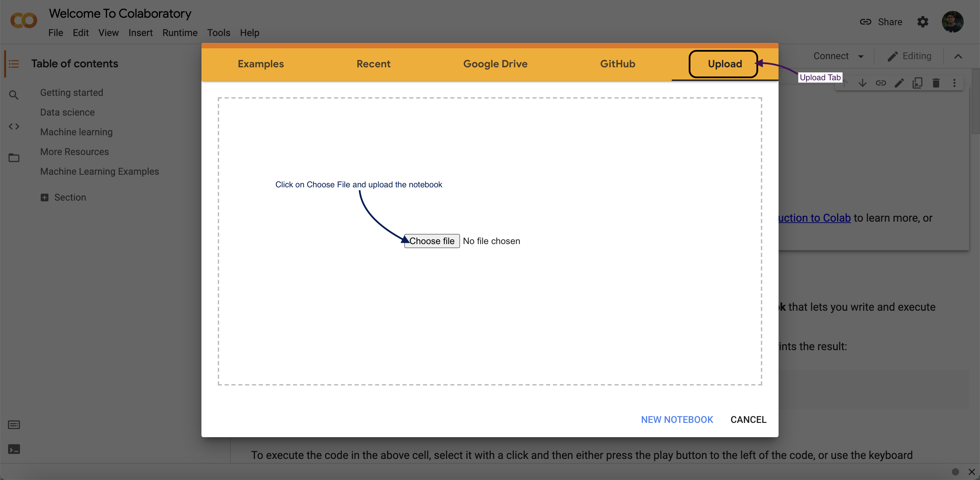Click the Upload tab
The width and height of the screenshot is (980, 480).
[725, 63]
